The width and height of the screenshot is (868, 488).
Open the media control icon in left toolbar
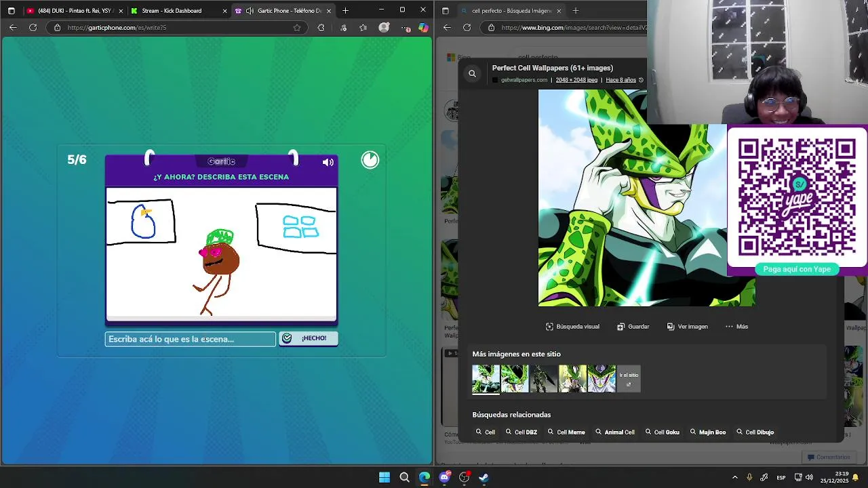click(x=344, y=28)
